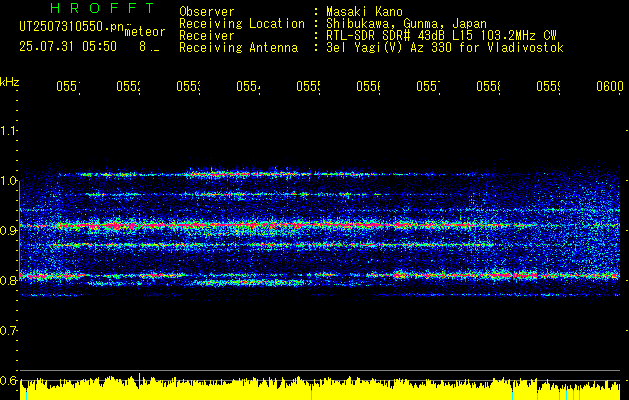Click the 1.0 kHz axis label

[9, 181]
